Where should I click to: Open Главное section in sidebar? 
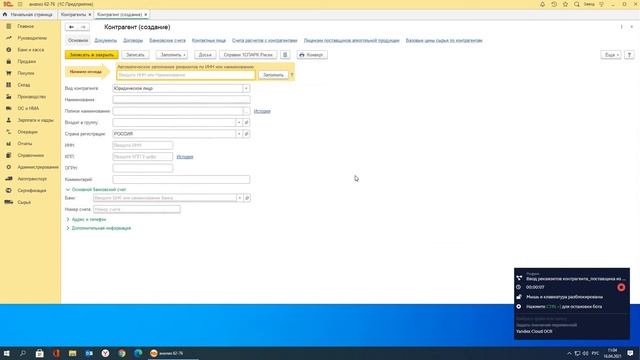coord(25,26)
